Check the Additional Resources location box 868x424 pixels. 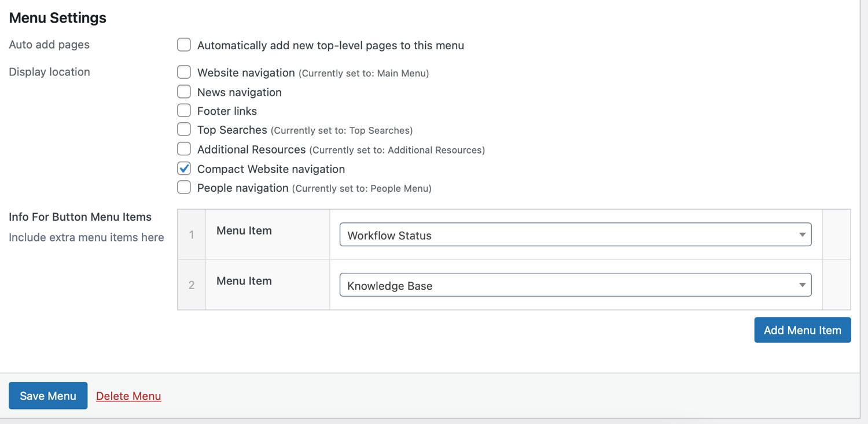[184, 149]
